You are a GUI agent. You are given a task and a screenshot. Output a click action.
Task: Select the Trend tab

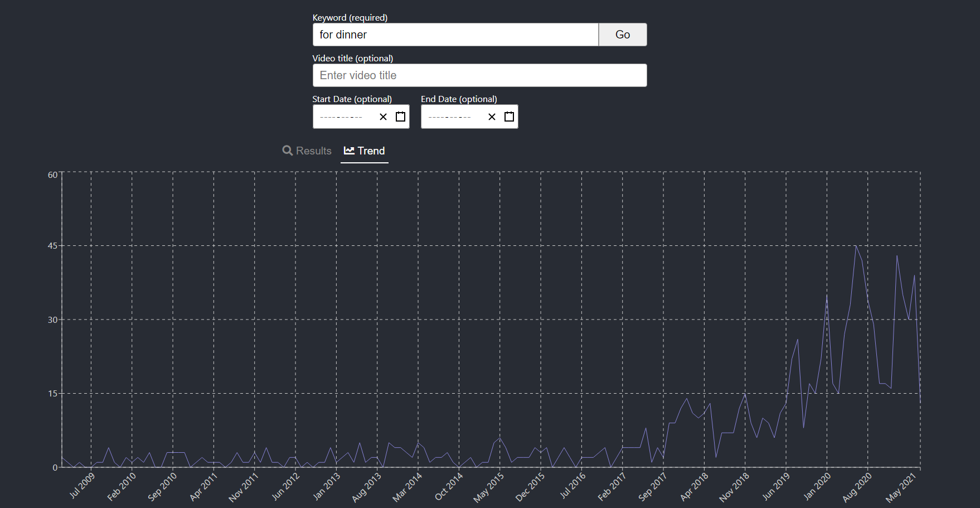365,151
